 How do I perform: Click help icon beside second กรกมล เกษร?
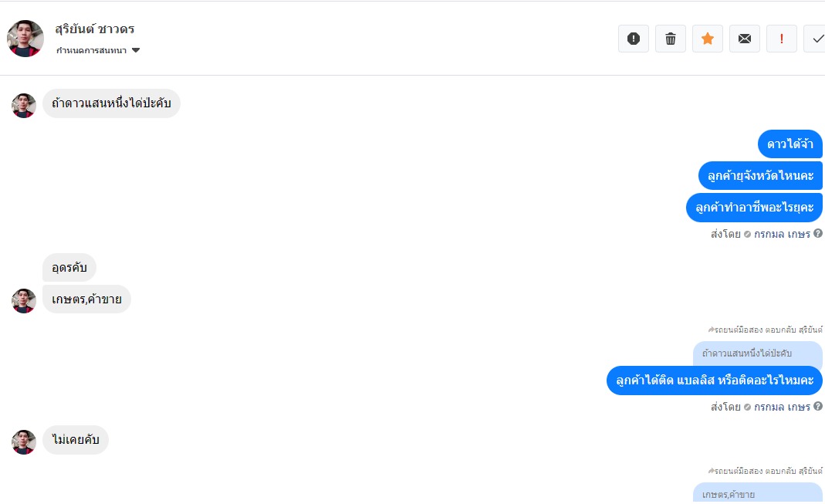tap(818, 406)
